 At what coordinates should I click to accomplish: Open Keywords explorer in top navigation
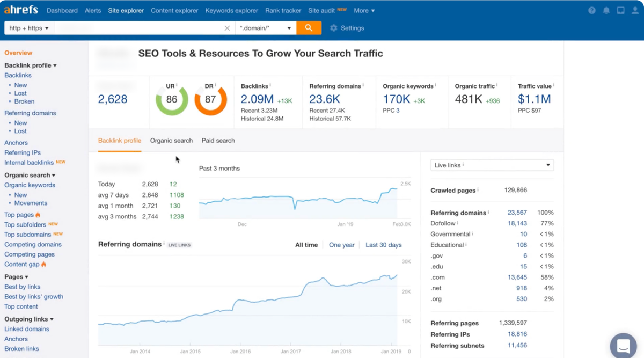[232, 10]
